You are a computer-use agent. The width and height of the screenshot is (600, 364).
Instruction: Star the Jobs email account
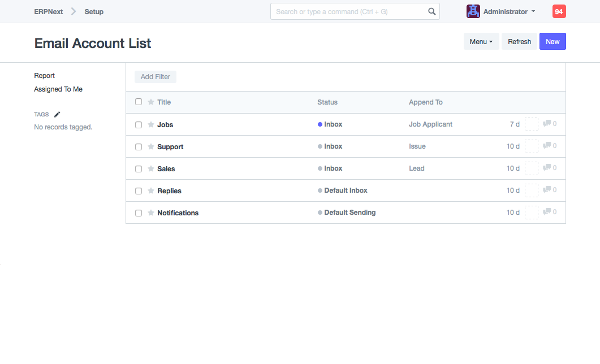pyautogui.click(x=151, y=124)
